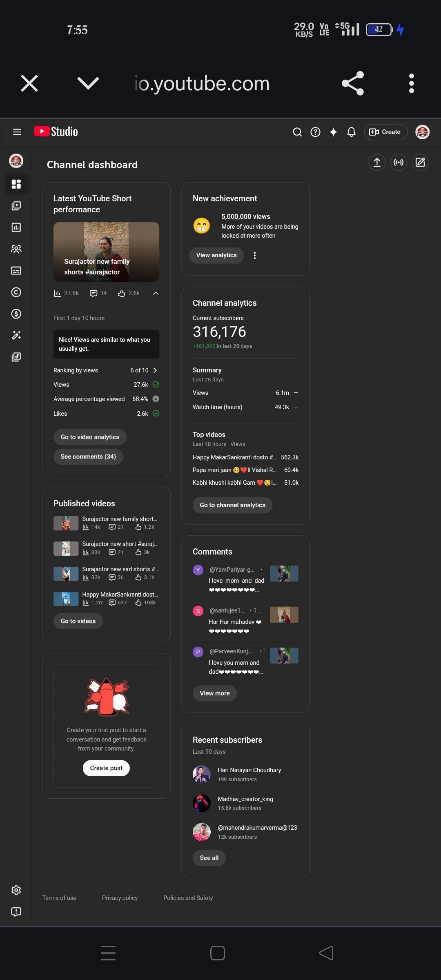Open the latest Short video thumbnail
This screenshot has width=441, height=980.
[106, 252]
